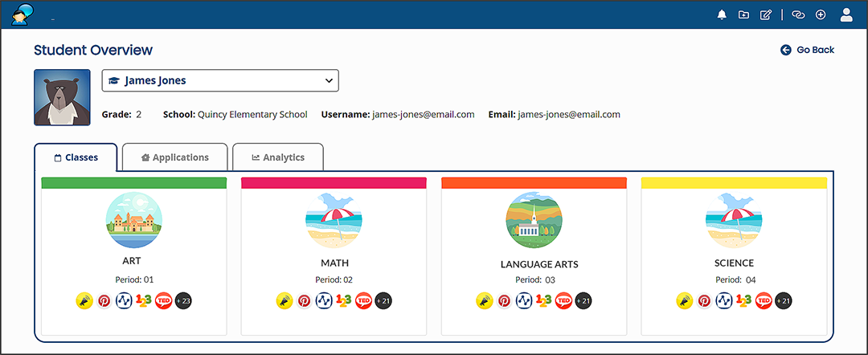Viewport: 868px width, 355px height.
Task: Show the +21 more apps in MATH
Action: (383, 301)
